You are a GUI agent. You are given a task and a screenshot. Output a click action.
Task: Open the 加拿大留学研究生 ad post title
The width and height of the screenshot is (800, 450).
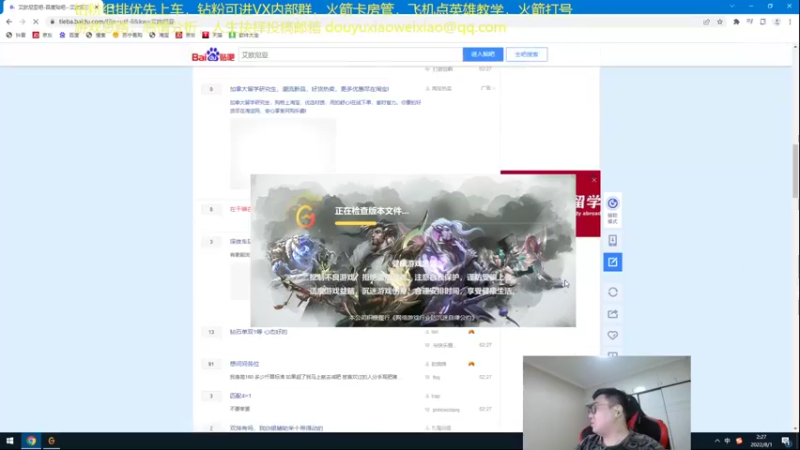(x=309, y=89)
